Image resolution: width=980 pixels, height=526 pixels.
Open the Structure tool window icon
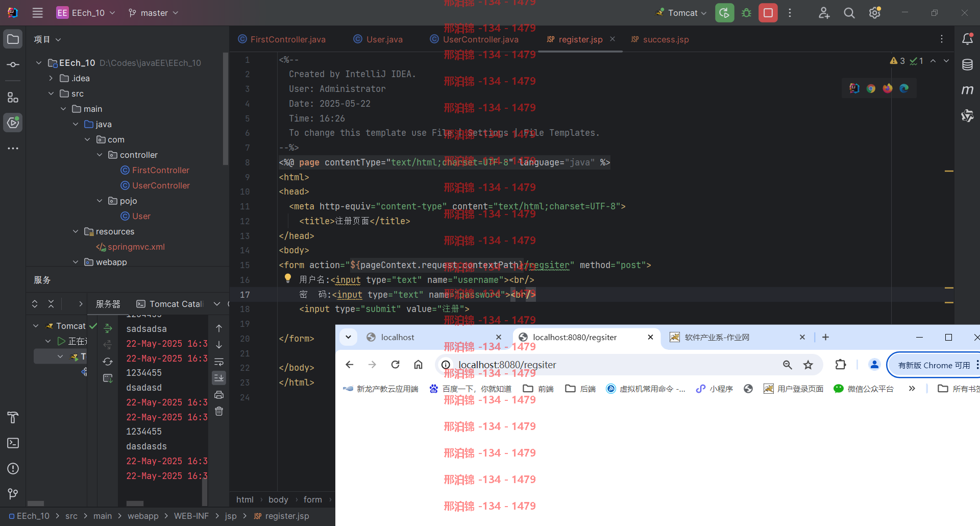click(x=13, y=97)
